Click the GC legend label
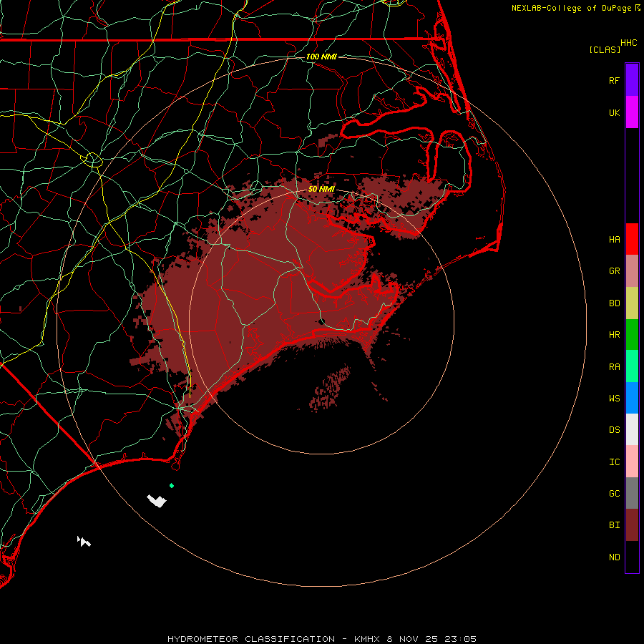 (614, 494)
